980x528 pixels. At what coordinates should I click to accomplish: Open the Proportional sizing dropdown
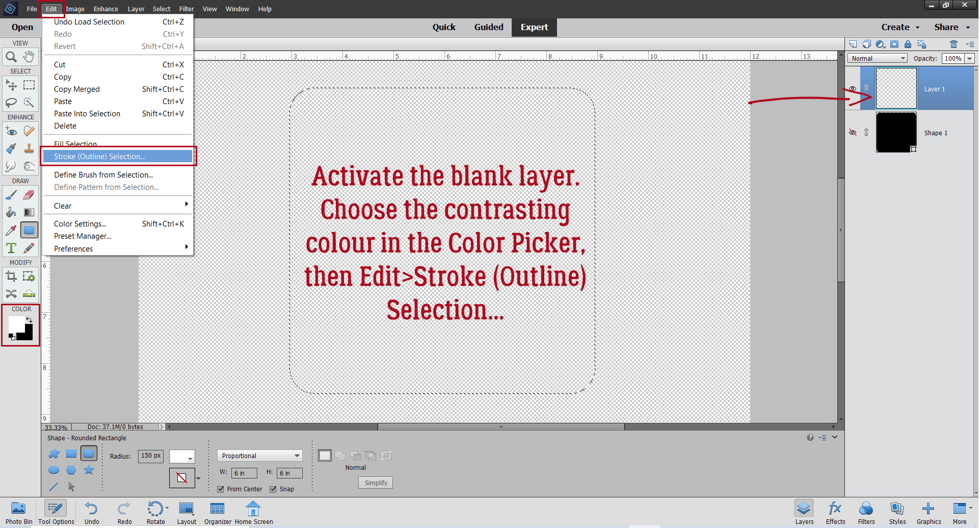coord(260,456)
